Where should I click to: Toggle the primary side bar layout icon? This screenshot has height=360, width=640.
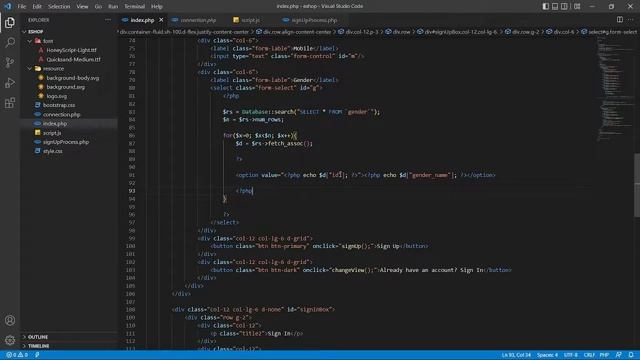[546, 6]
